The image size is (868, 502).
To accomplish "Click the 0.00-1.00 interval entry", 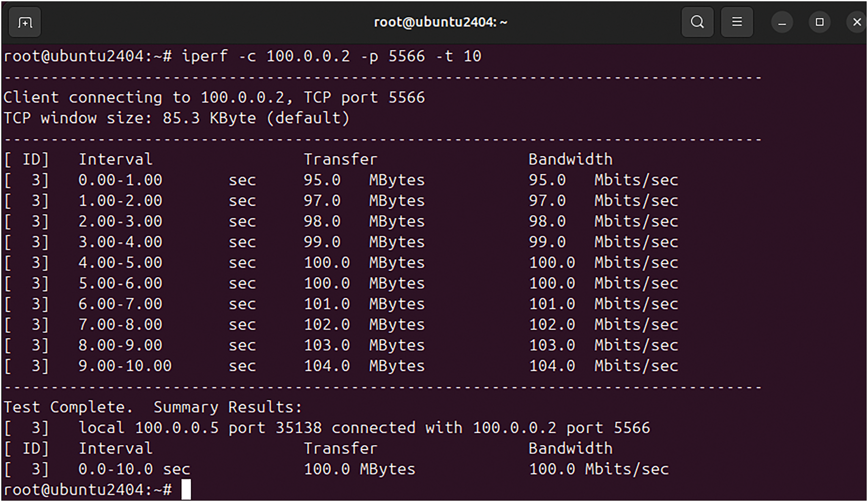I will click(x=120, y=180).
